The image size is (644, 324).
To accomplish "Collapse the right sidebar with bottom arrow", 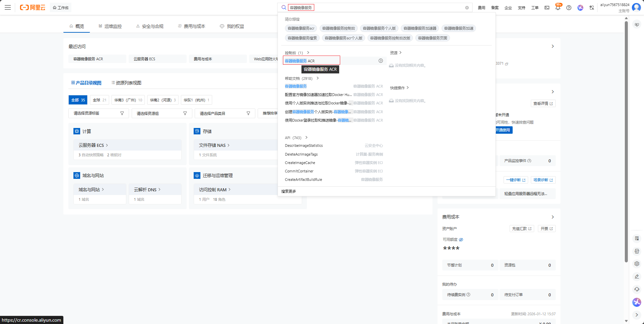I will (x=637, y=315).
